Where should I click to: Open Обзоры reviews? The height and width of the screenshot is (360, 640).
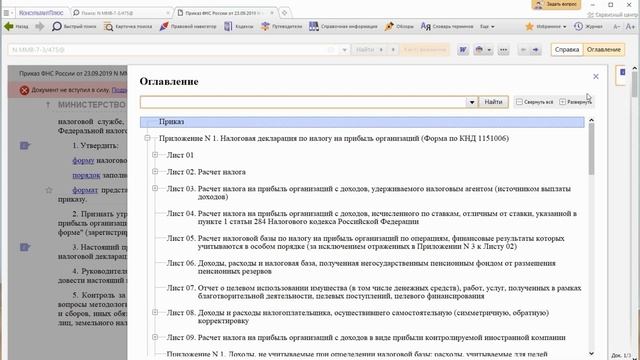(399, 27)
